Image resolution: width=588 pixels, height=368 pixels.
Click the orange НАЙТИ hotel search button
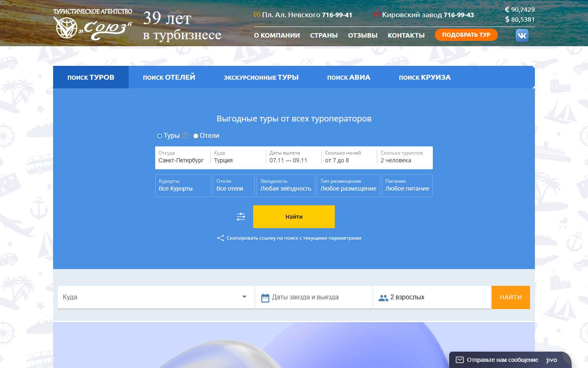click(510, 297)
